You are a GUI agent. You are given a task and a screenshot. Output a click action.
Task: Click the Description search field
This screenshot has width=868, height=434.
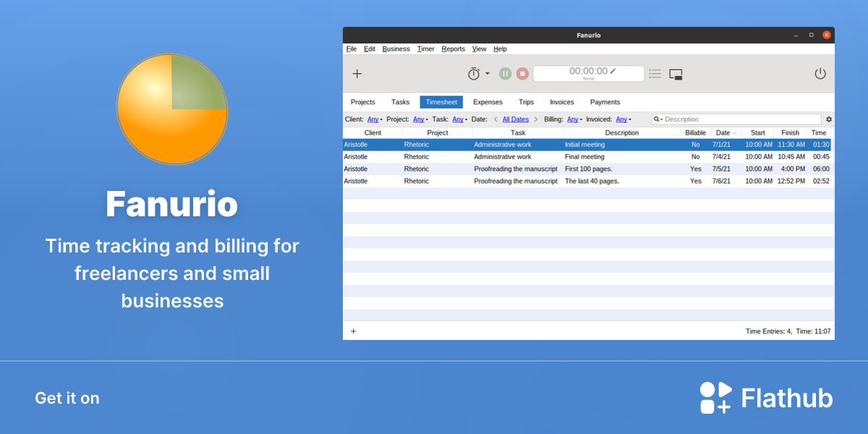(736, 119)
